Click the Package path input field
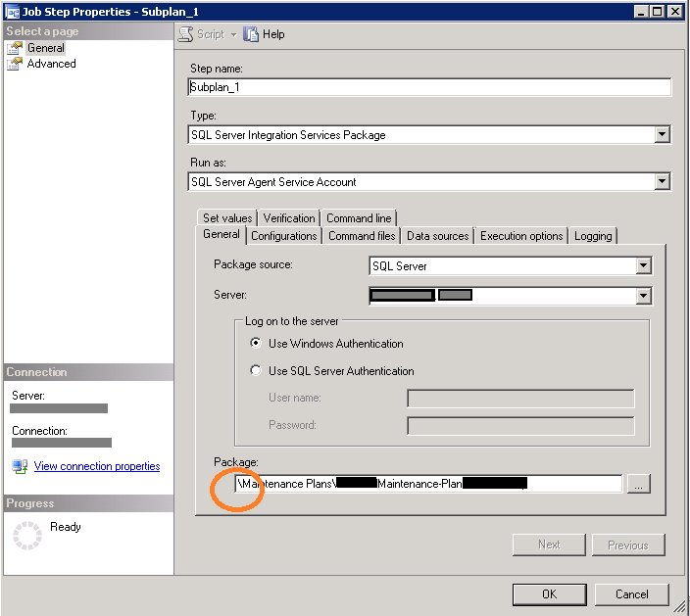The image size is (690, 616). (x=428, y=484)
